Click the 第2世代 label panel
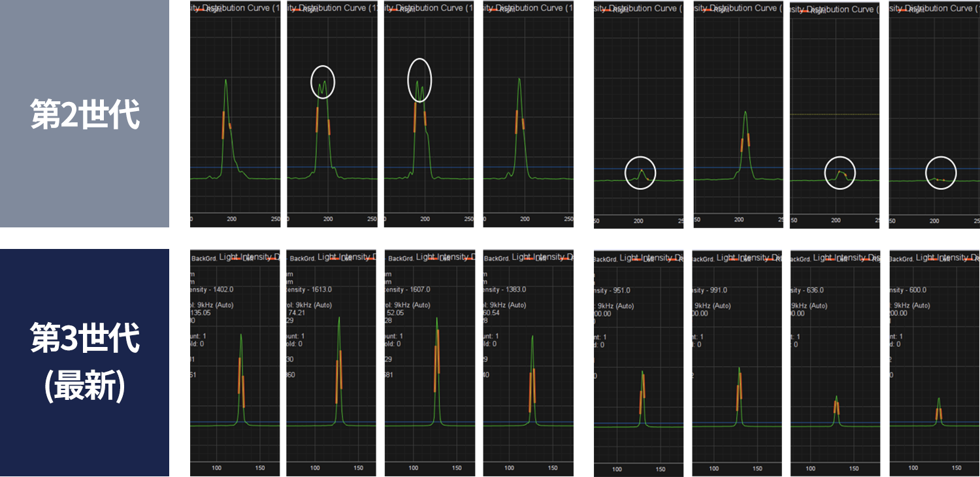This screenshot has width=980, height=477. tap(85, 114)
